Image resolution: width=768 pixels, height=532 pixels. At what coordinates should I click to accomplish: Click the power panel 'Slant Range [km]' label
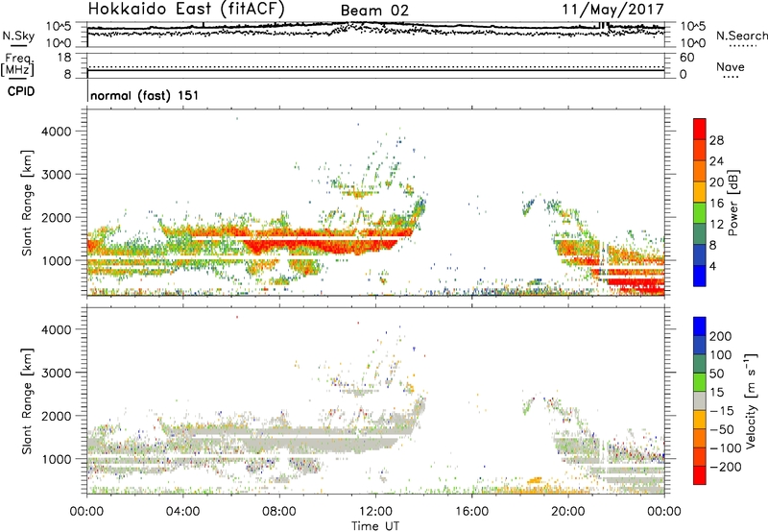(27, 203)
